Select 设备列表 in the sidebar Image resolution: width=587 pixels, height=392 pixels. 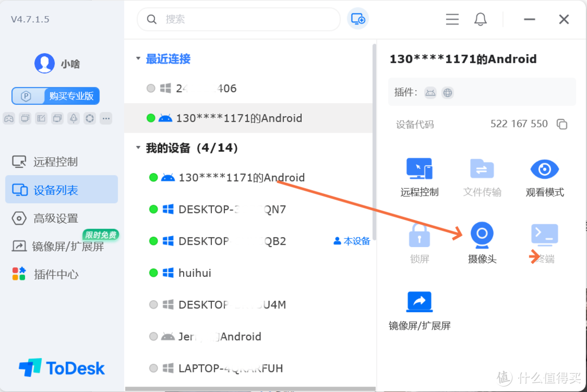[62, 189]
